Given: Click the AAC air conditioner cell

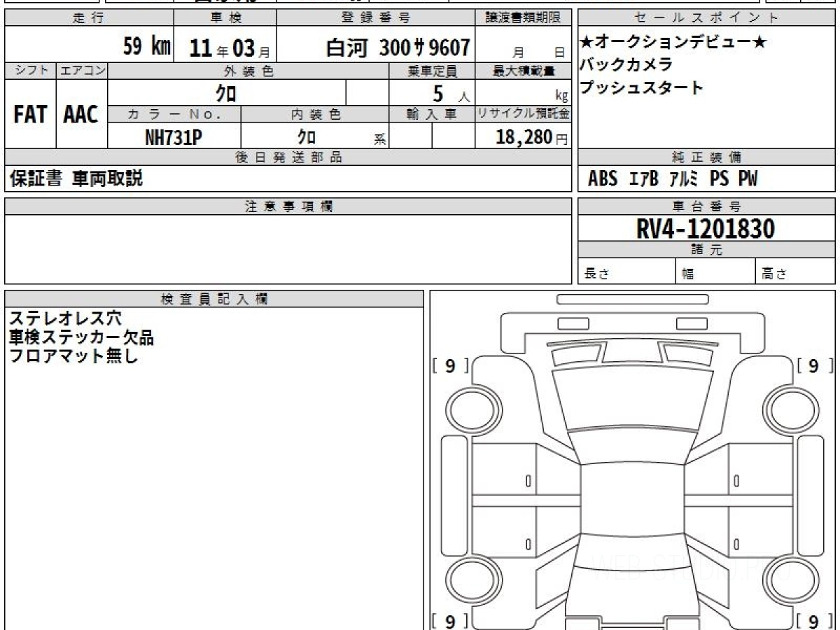Looking at the screenshot, I should pos(81,115).
